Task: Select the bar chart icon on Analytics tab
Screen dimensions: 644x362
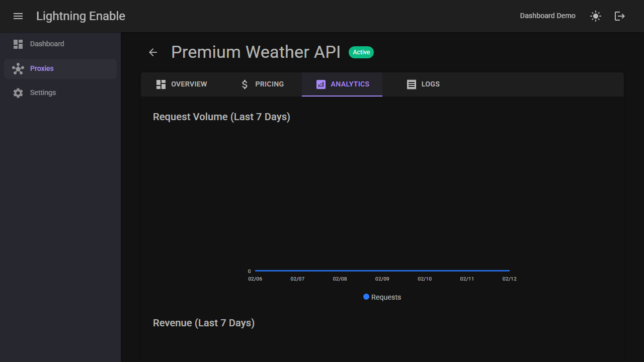Action: (321, 84)
